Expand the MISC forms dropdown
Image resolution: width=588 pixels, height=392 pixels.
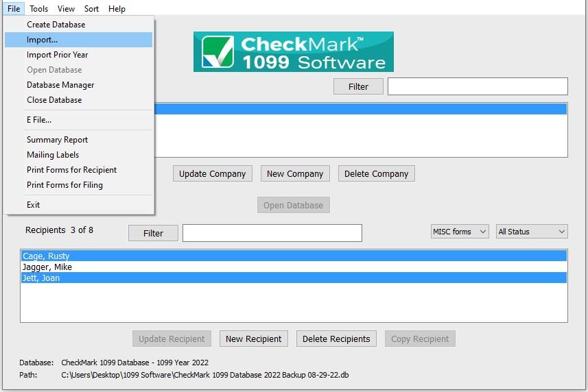(x=459, y=232)
